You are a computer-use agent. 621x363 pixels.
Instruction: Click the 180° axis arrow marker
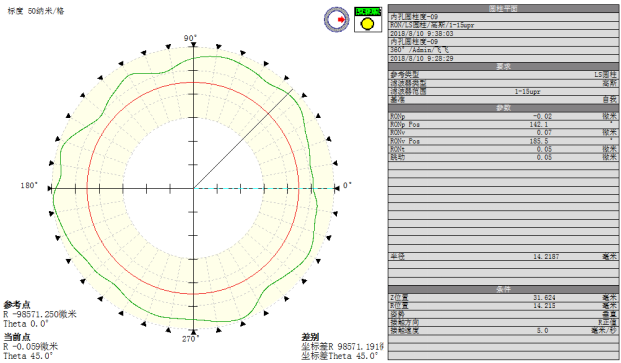50,188
